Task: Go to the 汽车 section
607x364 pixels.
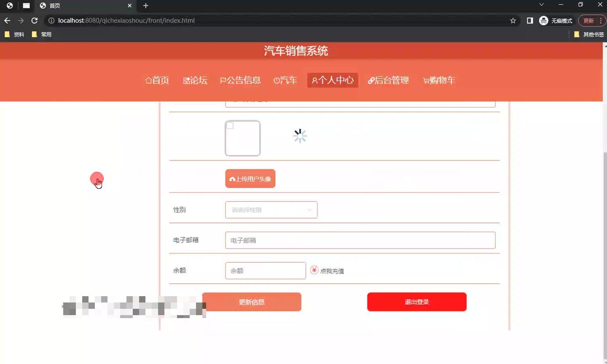Action: tap(285, 80)
